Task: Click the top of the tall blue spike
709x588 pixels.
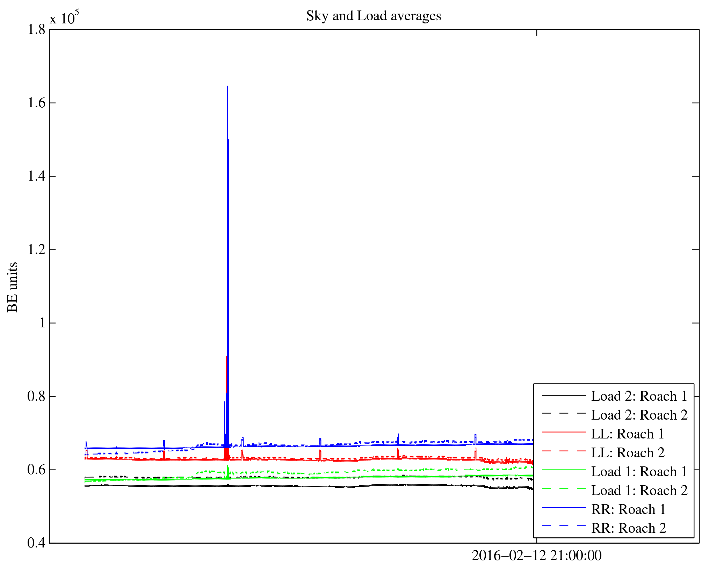Action: click(x=227, y=86)
